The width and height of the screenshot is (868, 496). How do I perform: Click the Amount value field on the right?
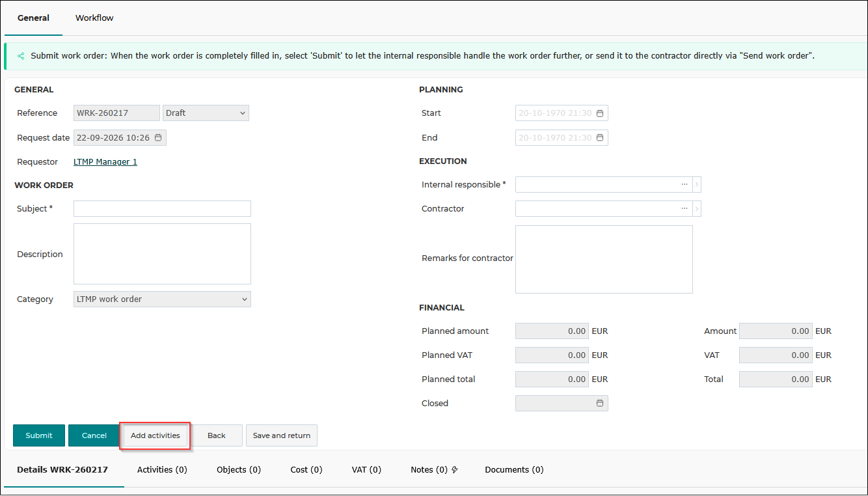776,331
